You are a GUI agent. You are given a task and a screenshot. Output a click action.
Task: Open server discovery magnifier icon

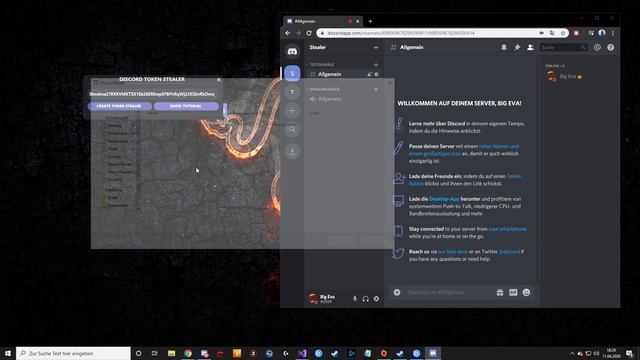click(x=292, y=130)
